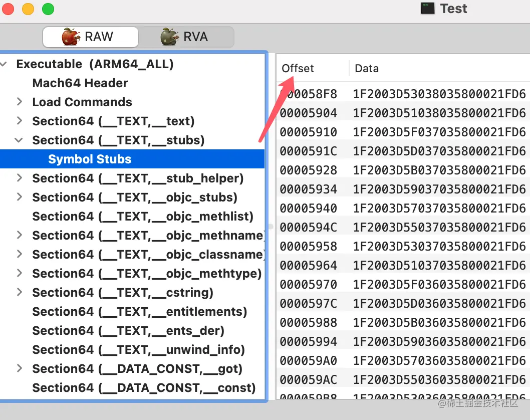Viewport: 530px width, 420px height.
Task: Click the red apple RAW icon
Action: coord(71,37)
